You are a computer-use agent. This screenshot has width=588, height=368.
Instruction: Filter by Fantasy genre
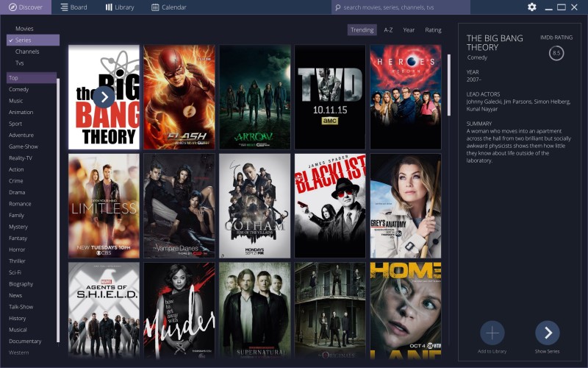pos(18,238)
